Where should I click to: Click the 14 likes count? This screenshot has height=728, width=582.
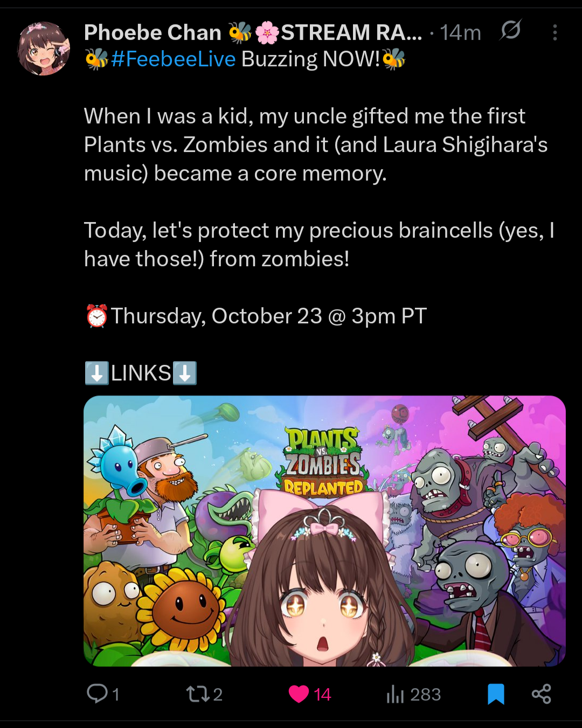(x=322, y=695)
